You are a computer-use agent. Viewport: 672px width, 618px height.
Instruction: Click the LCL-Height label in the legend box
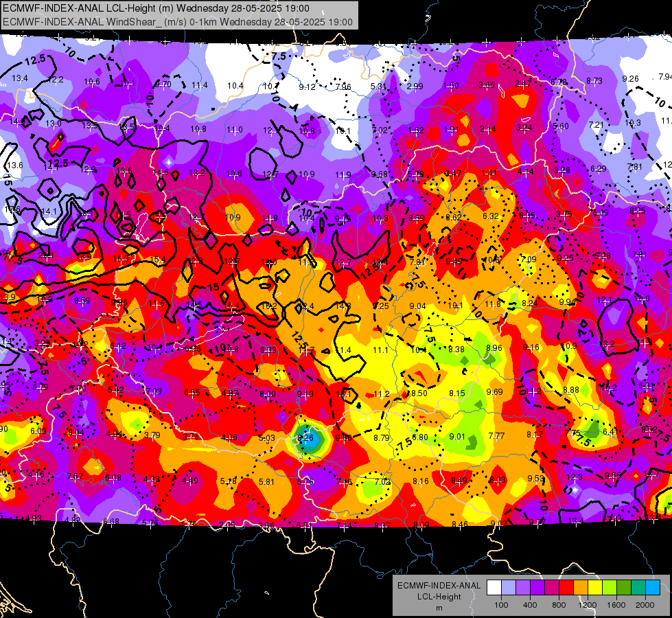coord(439,597)
